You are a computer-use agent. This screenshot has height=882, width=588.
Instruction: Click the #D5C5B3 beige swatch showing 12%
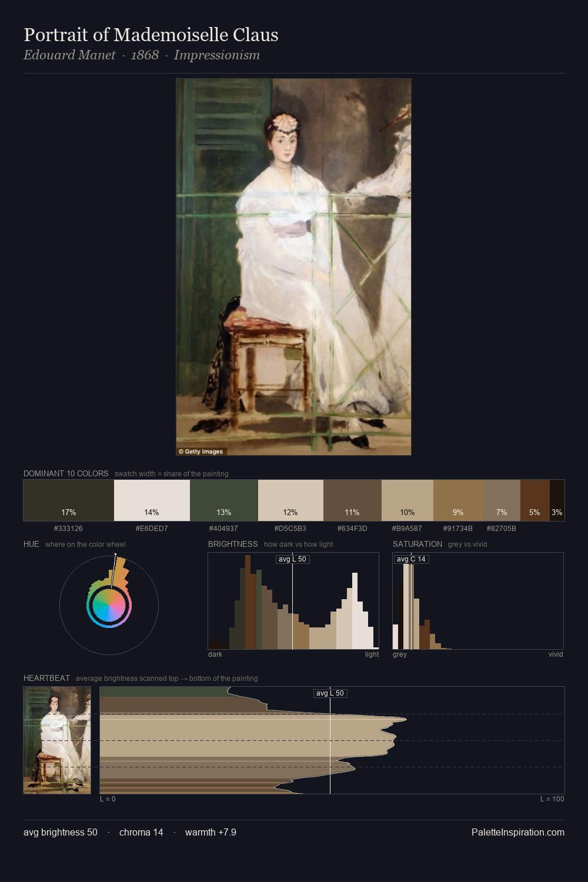[290, 500]
